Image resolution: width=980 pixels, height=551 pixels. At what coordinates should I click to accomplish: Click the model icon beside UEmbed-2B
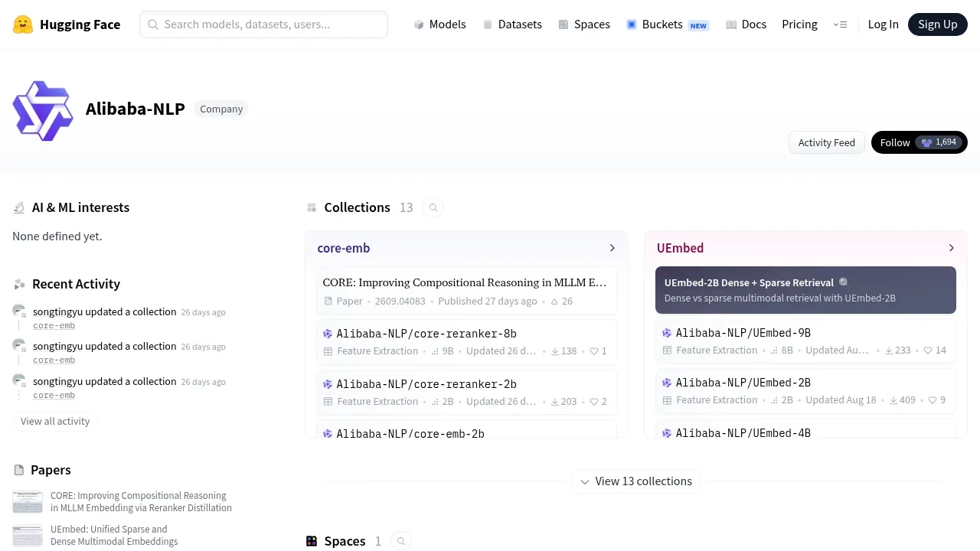coord(667,383)
